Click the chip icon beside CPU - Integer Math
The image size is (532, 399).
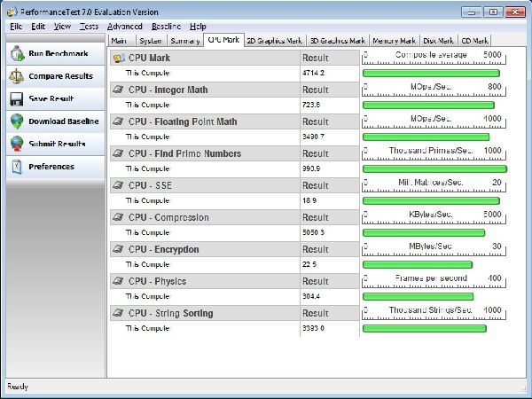pyautogui.click(x=118, y=90)
